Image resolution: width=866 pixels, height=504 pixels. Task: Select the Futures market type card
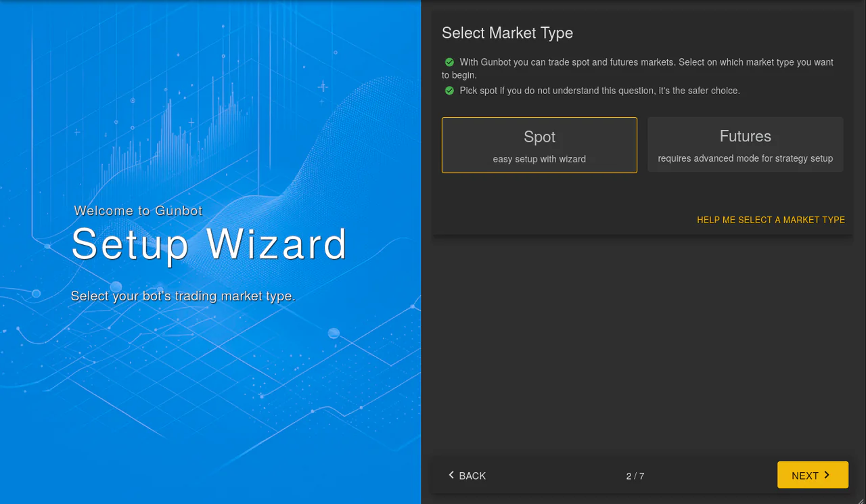point(745,145)
